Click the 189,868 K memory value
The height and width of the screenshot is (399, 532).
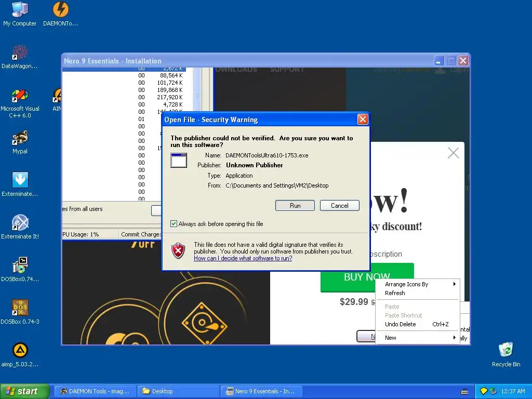tap(170, 90)
